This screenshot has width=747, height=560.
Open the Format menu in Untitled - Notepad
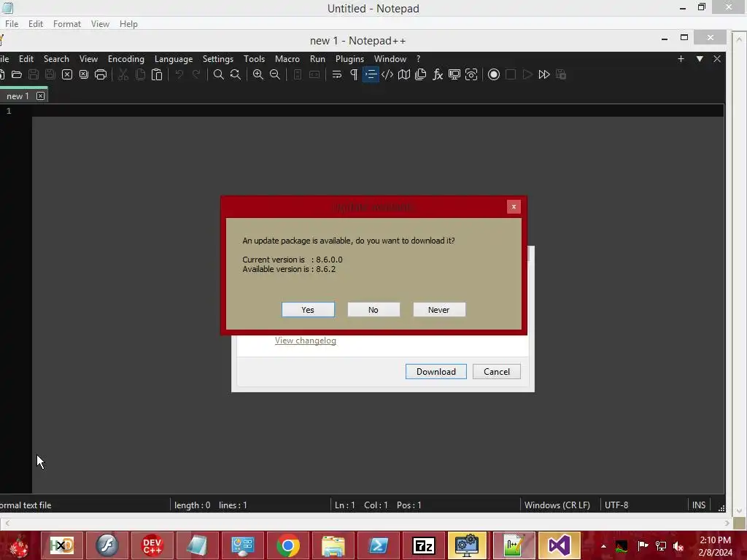coord(66,24)
